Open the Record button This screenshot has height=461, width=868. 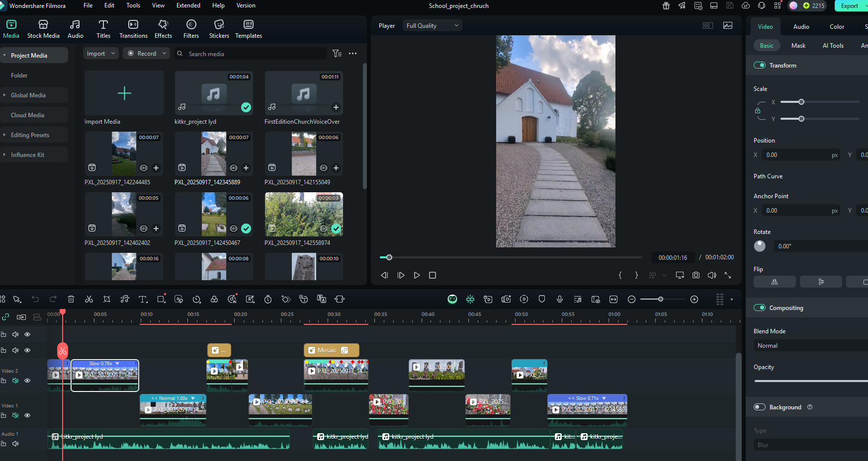pyautogui.click(x=146, y=54)
